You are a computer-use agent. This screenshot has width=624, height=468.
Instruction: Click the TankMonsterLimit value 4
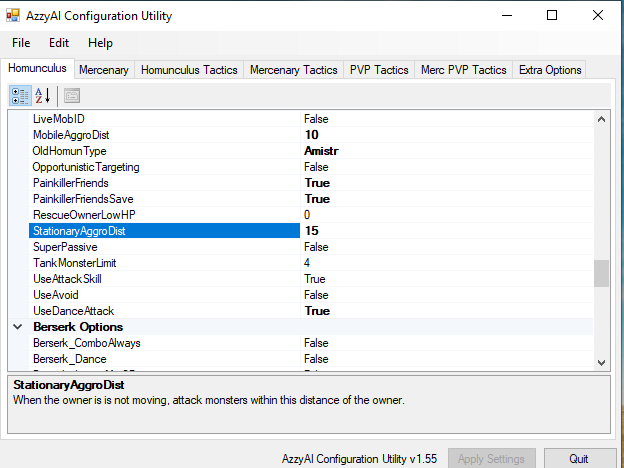click(x=307, y=263)
